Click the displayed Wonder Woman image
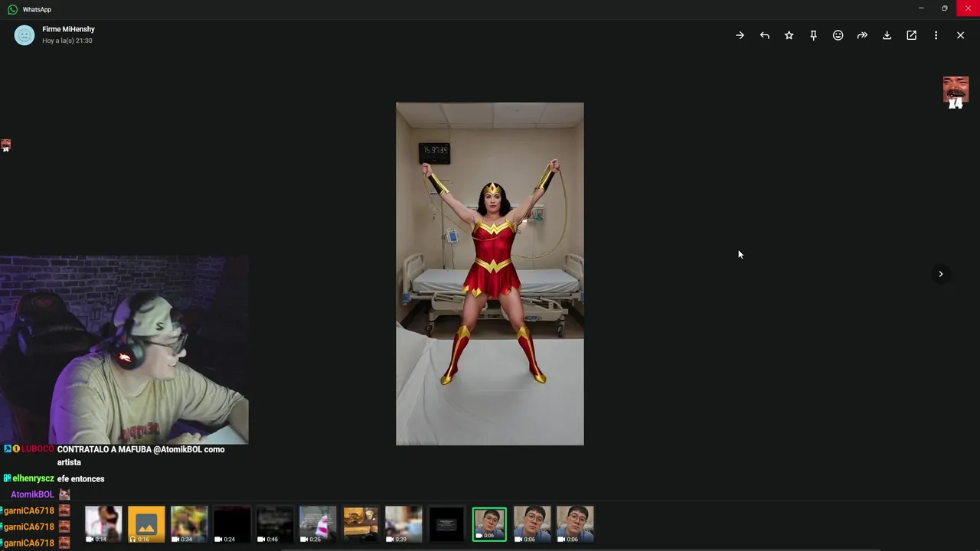Viewport: 980px width, 551px height. pyautogui.click(x=489, y=273)
